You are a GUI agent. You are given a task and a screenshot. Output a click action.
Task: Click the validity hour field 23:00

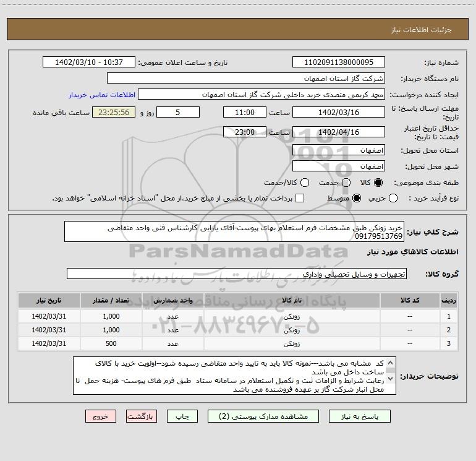245,132
